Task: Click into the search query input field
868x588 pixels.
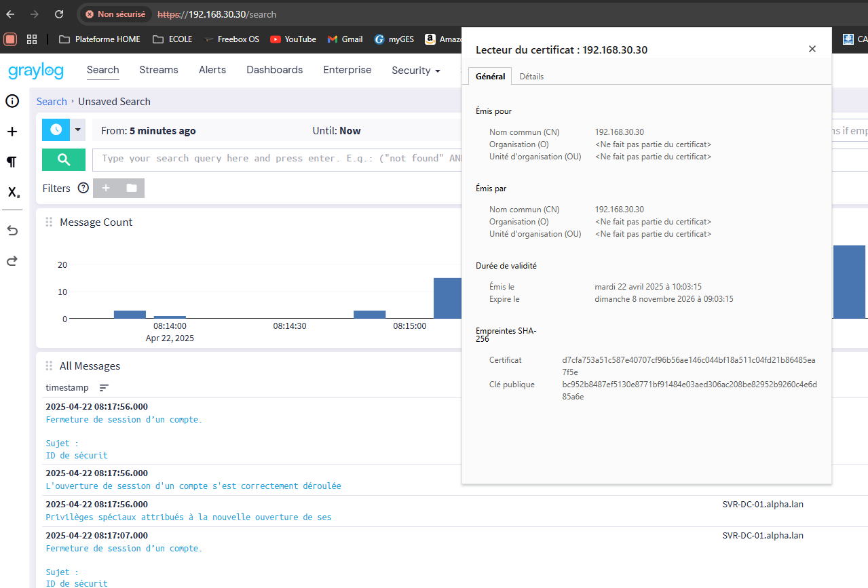Action: coord(277,159)
